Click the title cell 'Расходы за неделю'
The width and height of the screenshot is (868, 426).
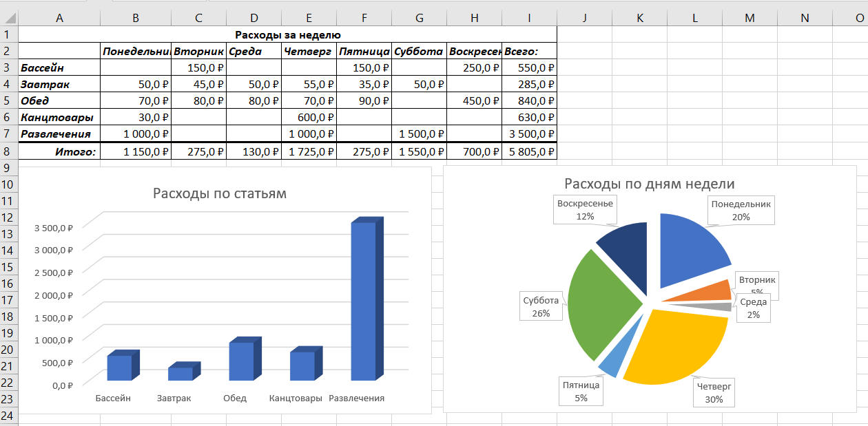pyautogui.click(x=287, y=34)
